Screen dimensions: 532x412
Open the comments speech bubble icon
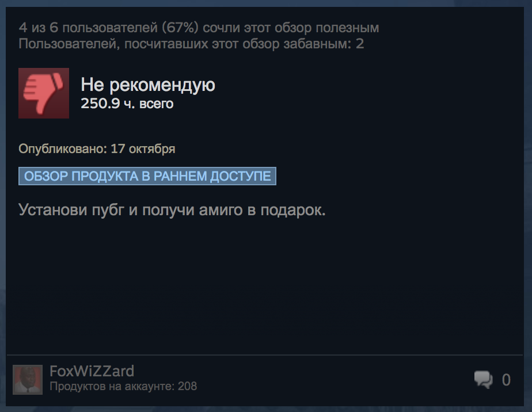(484, 379)
